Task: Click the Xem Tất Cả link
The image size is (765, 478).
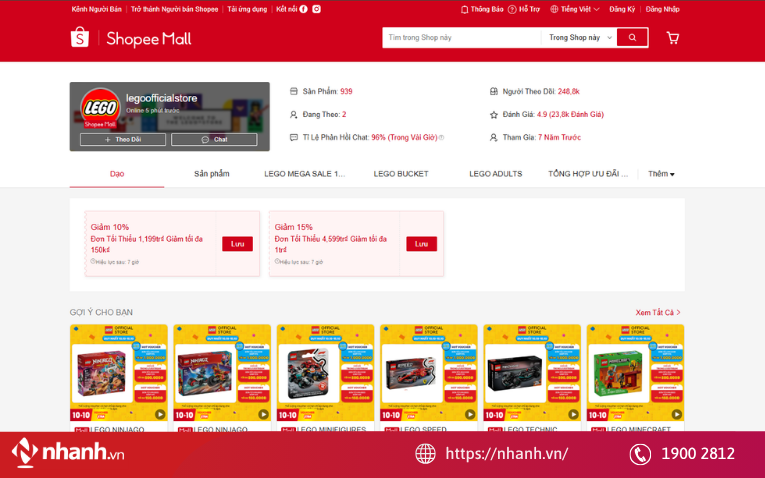Action: (x=658, y=312)
